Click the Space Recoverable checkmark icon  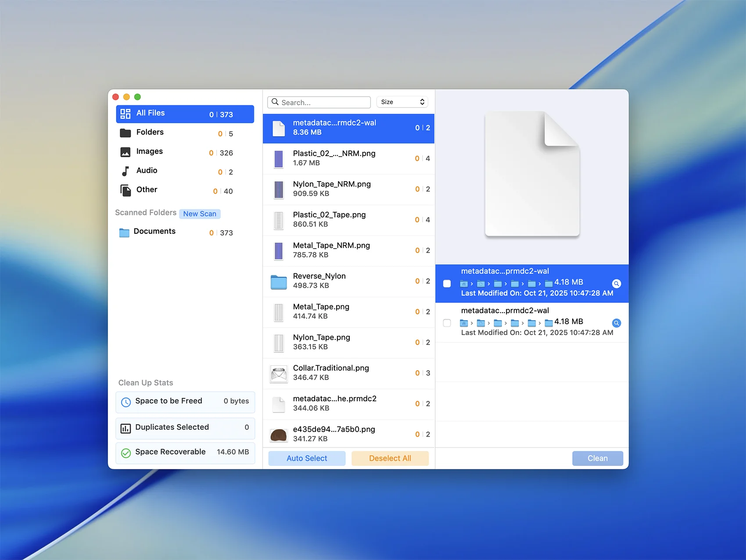(126, 453)
